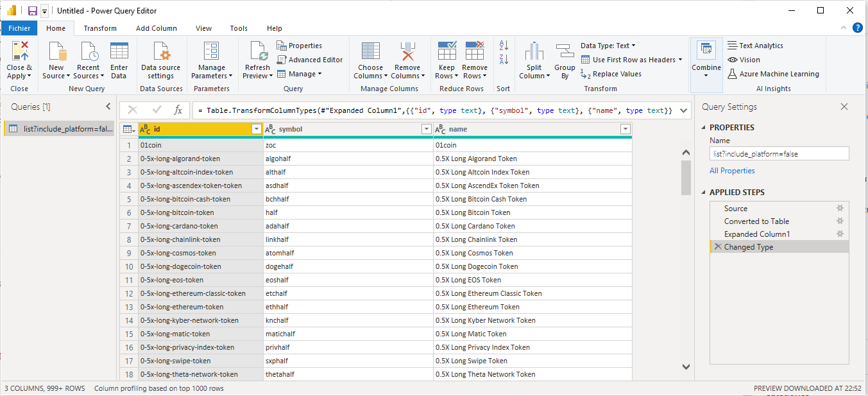Switch to the Transform ribbon tab
Image resolution: width=868 pixels, height=396 pixels.
point(100,28)
